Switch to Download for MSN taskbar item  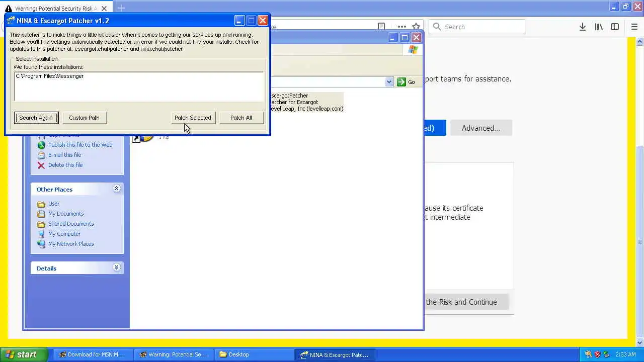92,354
